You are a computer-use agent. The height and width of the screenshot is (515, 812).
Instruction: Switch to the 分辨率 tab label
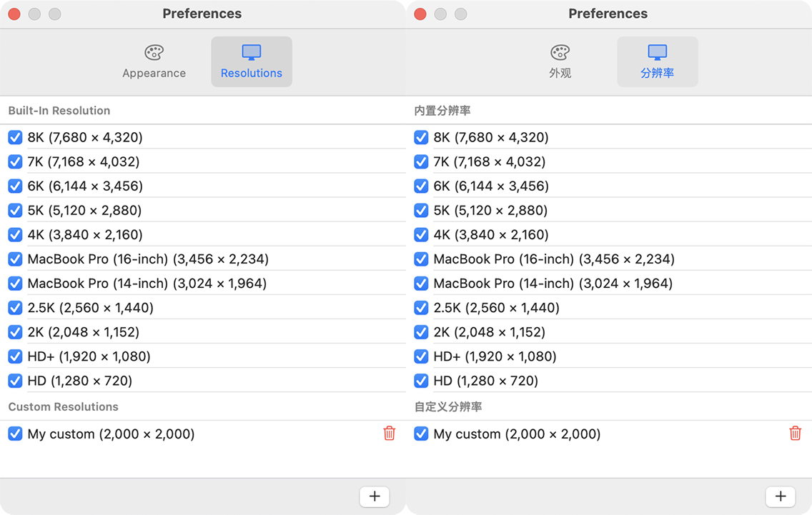[x=657, y=73]
